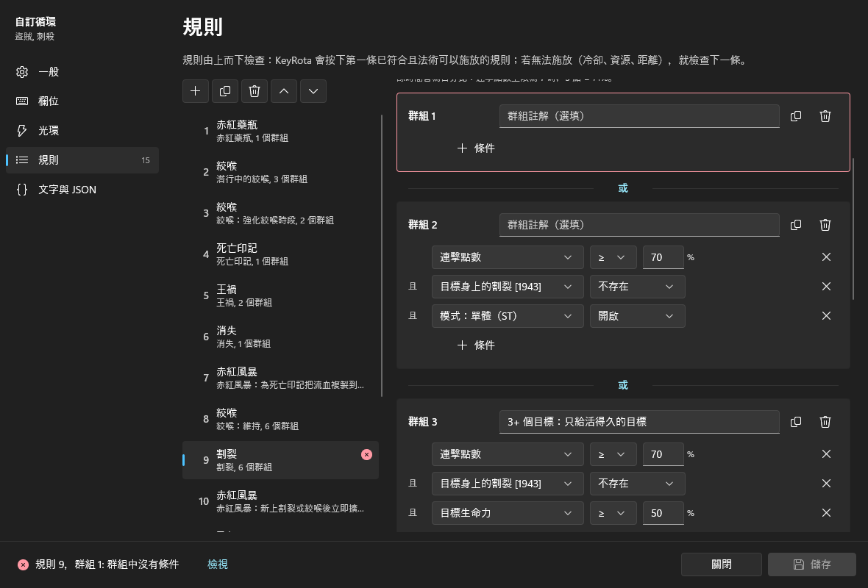
Task: Click 檢視 link for rule error
Action: pyautogui.click(x=218, y=564)
